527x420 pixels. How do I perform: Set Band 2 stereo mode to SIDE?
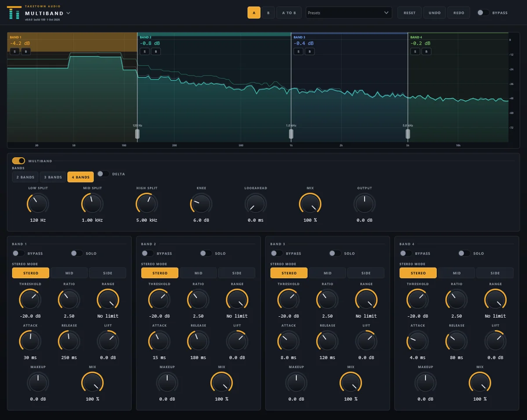(237, 273)
